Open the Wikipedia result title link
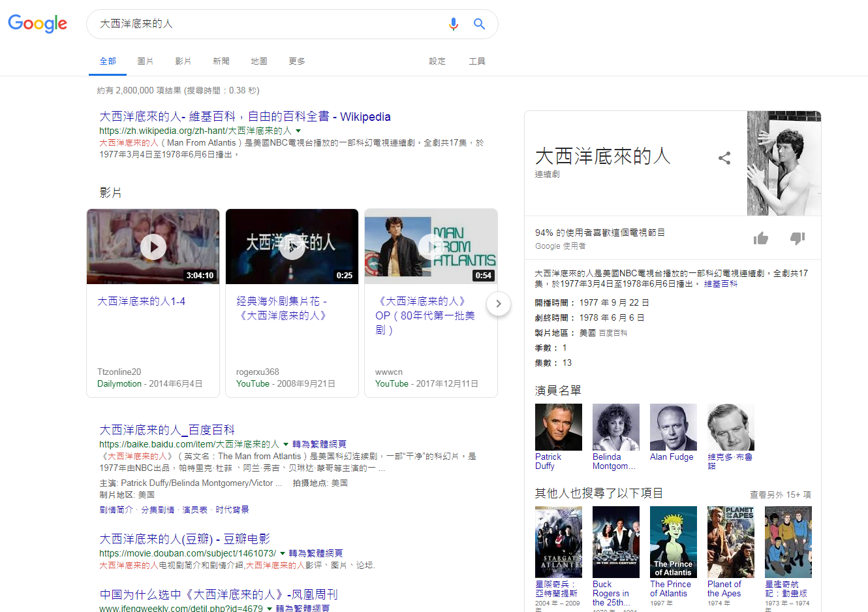This screenshot has height=612, width=868. pyautogui.click(x=245, y=116)
